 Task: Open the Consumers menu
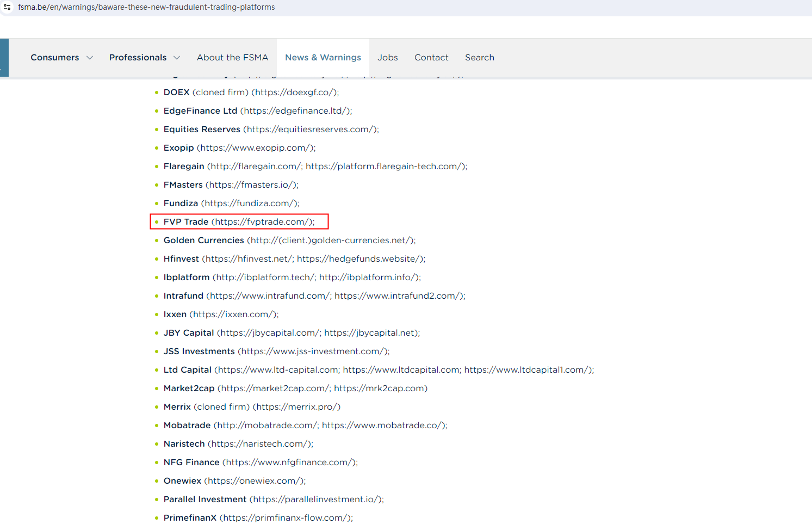point(55,58)
